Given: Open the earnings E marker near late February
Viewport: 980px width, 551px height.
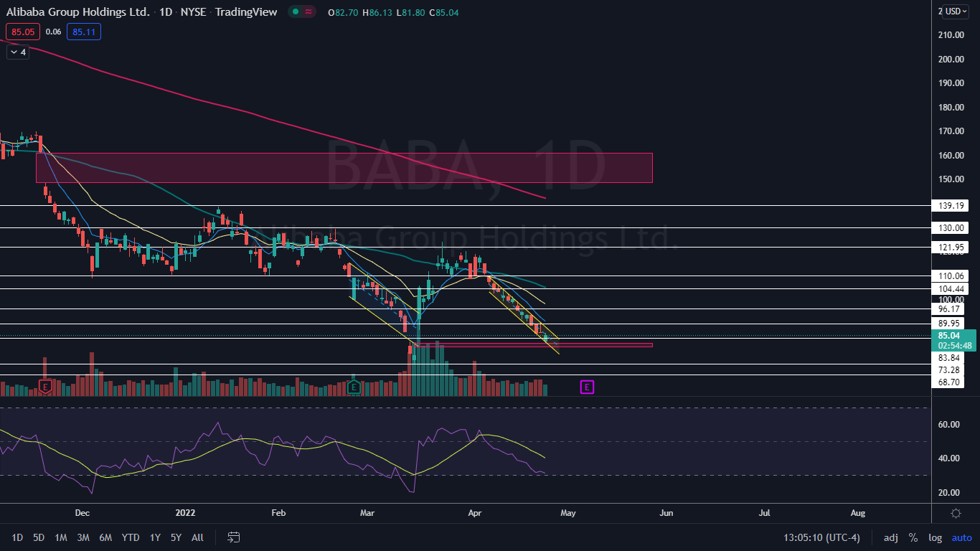Looking at the screenshot, I should pos(353,387).
